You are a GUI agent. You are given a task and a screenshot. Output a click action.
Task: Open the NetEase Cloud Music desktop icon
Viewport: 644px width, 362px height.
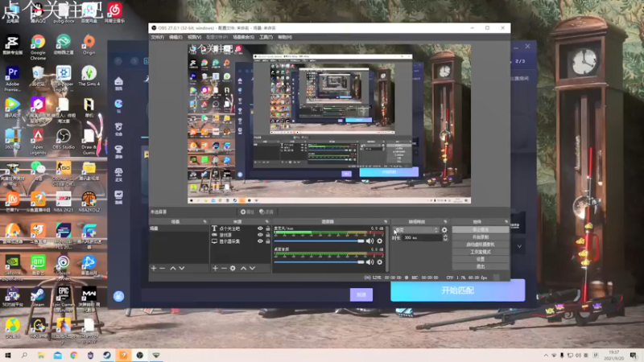tap(114, 13)
